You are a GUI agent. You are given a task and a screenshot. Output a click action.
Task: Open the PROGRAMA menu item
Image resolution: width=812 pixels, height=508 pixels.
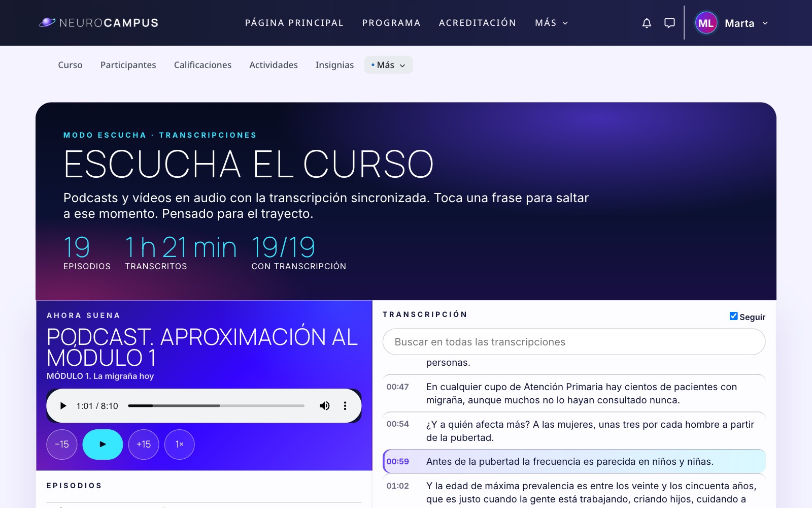pos(391,23)
